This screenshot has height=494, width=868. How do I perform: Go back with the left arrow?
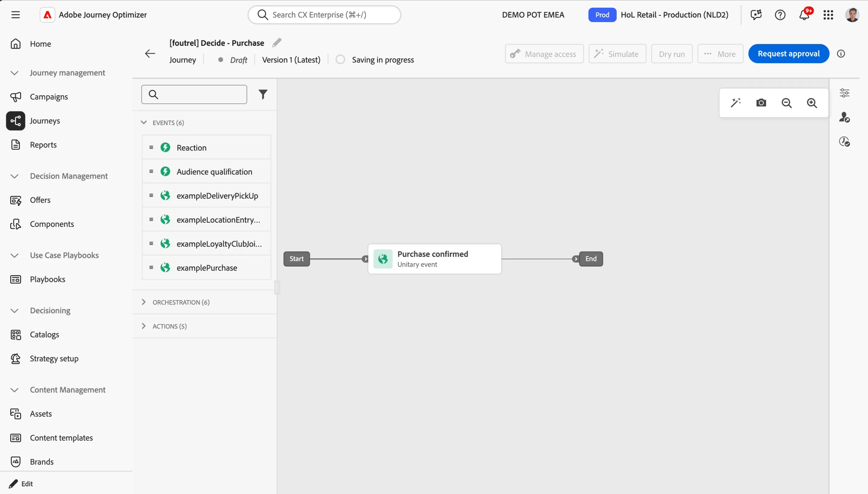coord(150,54)
